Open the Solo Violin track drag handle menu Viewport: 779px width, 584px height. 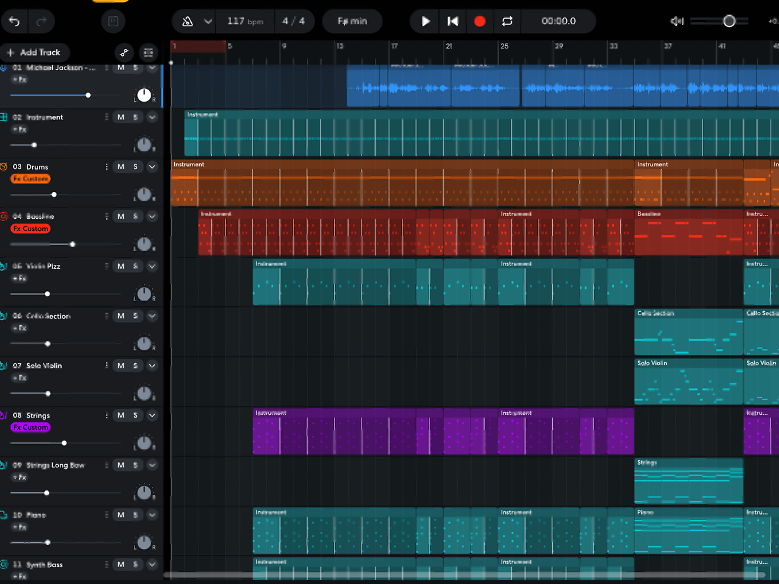pos(106,365)
